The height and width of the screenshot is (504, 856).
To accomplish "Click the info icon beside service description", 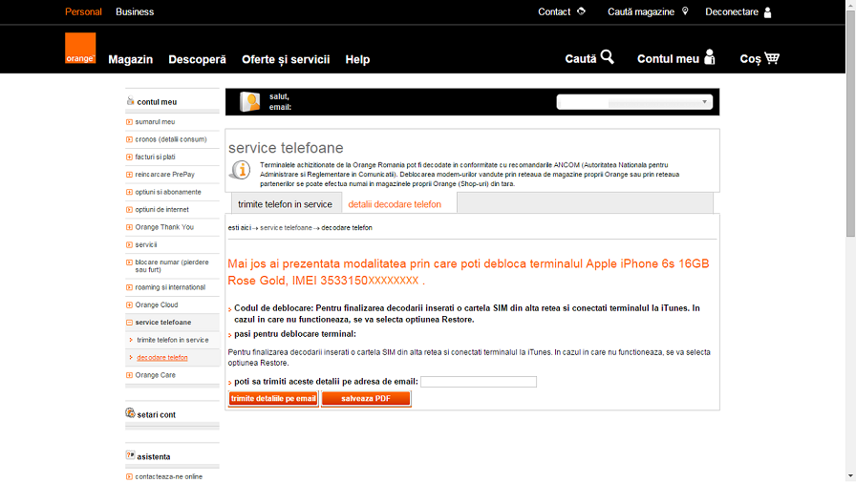I will (x=240, y=170).
